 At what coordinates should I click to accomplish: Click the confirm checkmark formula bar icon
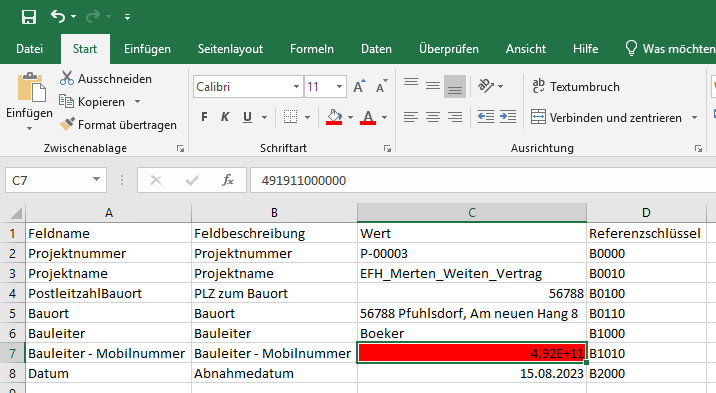point(192,180)
